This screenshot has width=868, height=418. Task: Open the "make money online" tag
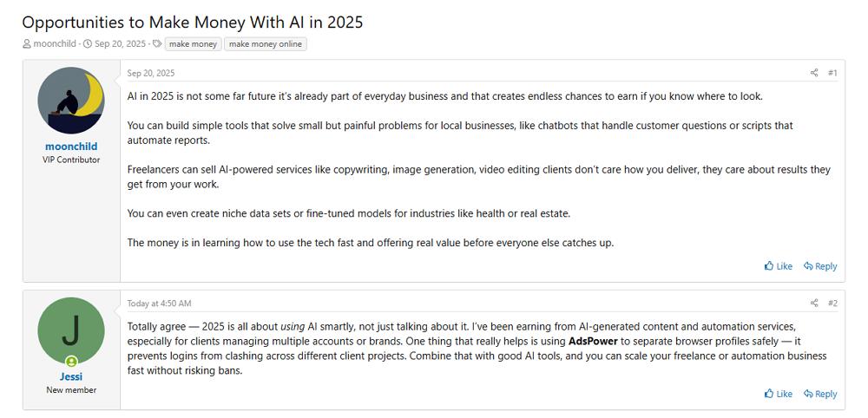tap(265, 44)
